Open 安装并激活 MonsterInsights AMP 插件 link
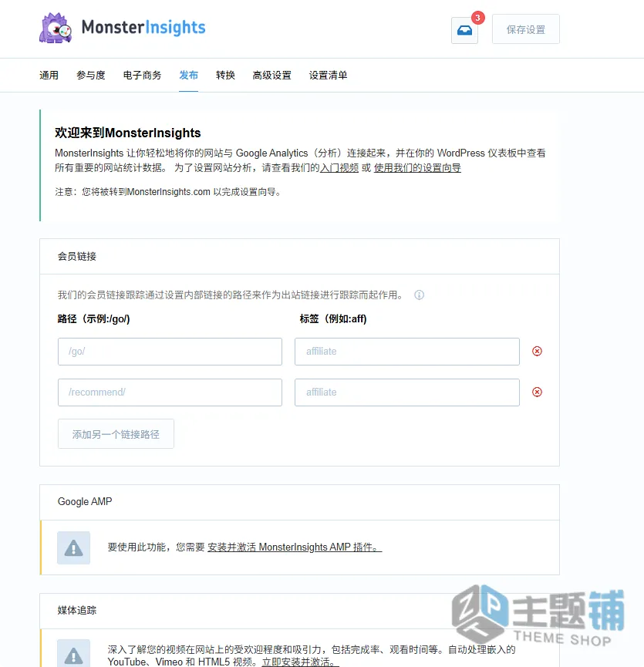Viewport: 644px width, 667px height. click(x=295, y=547)
